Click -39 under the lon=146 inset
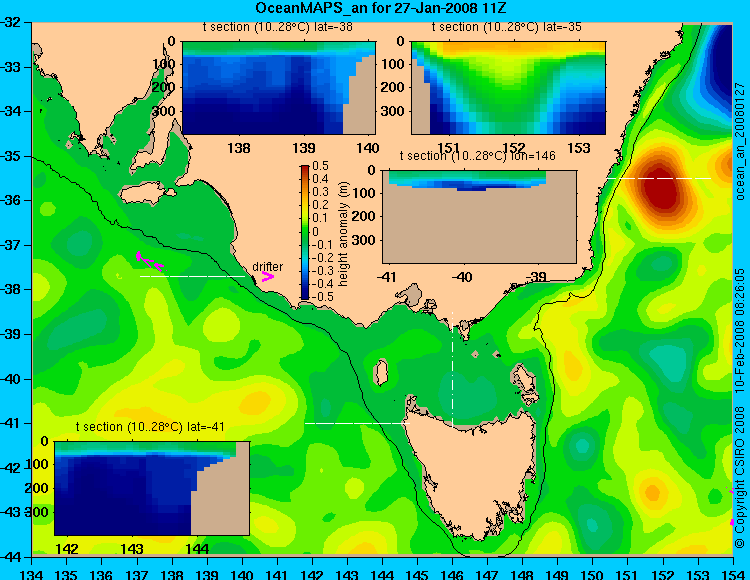 coord(536,277)
